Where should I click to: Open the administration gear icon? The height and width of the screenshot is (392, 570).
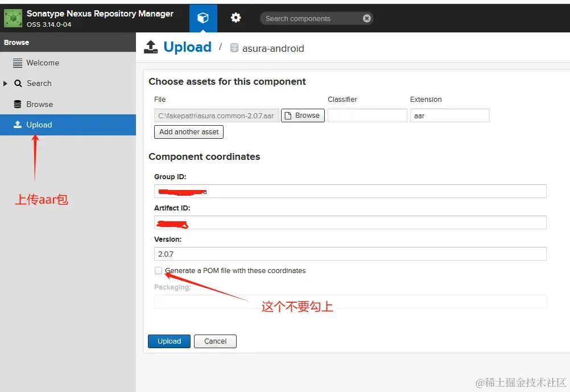236,18
